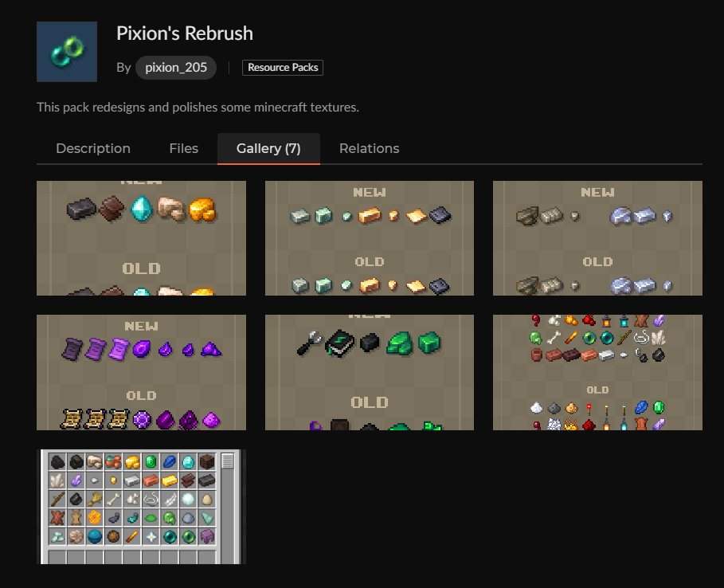Click the pack description text about polishing textures
This screenshot has height=588, width=724.
(x=198, y=107)
